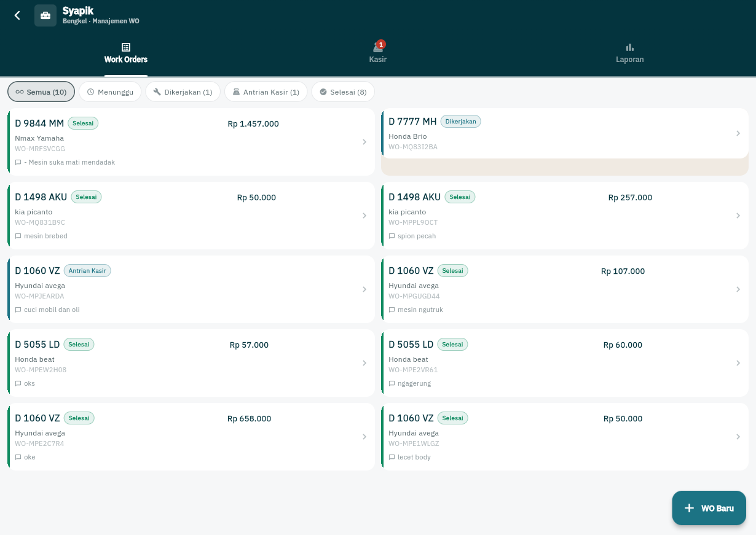Click amount Rp 257.000
The image size is (756, 535).
tap(630, 198)
